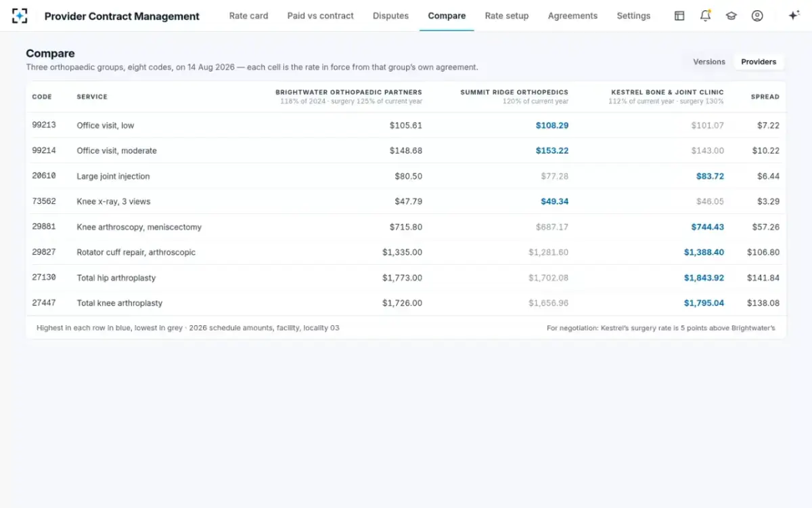Click Summit Ridge rate $153.22
812x508 pixels.
click(x=552, y=150)
